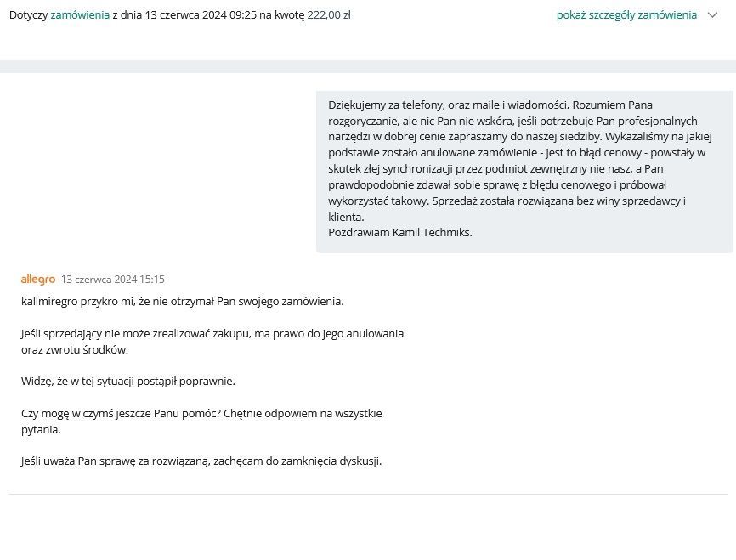Click the sentence "Widzę, że w tej sytuacji postąpił poprawnie"

pos(127,381)
